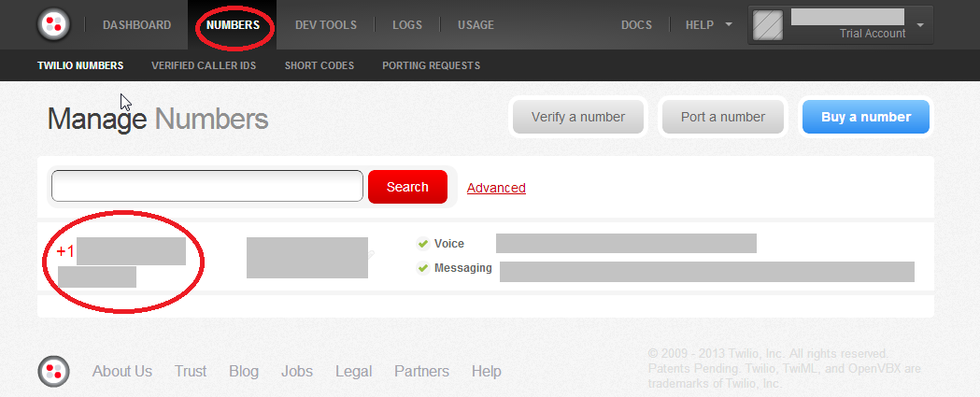Click the Port a number button

pyautogui.click(x=722, y=117)
